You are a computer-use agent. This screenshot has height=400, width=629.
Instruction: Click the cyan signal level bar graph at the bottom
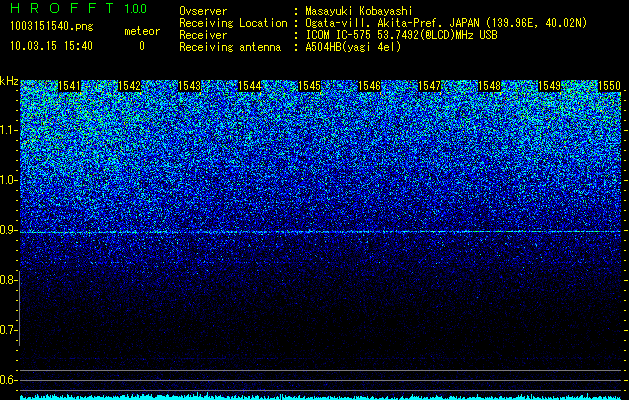(320, 397)
